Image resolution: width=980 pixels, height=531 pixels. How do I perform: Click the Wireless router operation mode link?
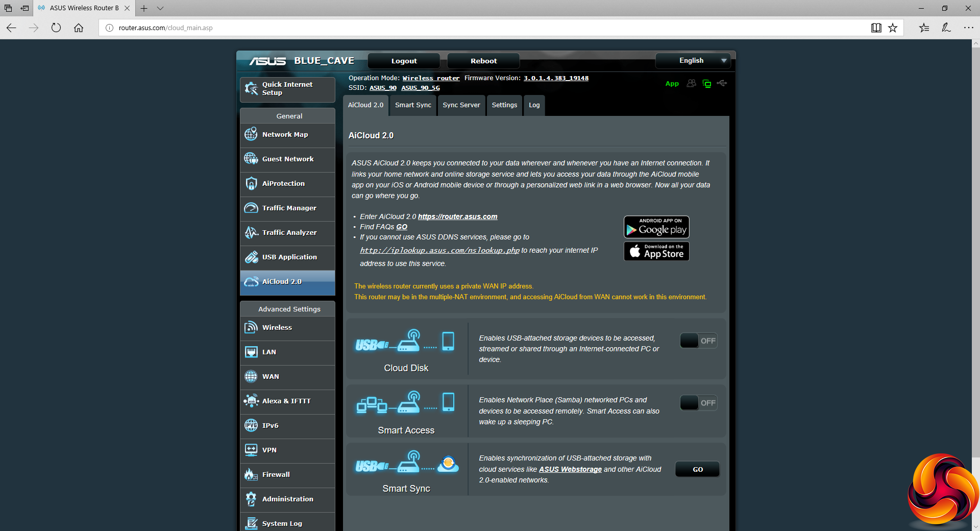point(431,78)
